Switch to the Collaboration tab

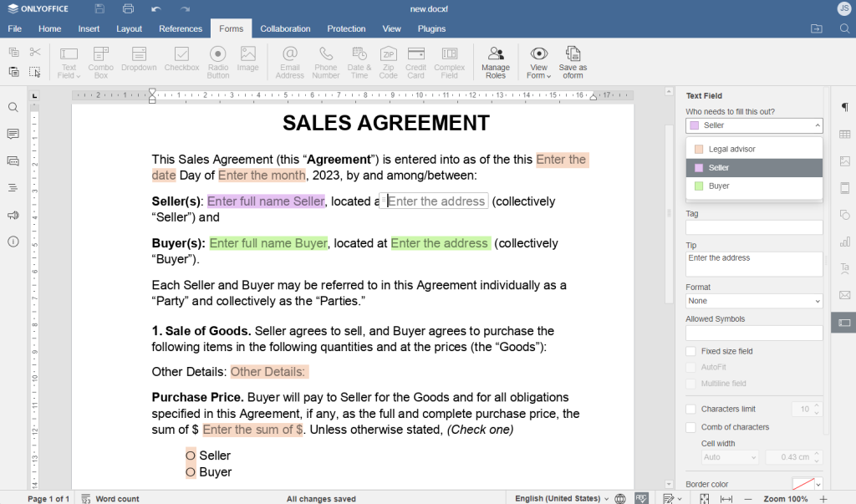(285, 28)
